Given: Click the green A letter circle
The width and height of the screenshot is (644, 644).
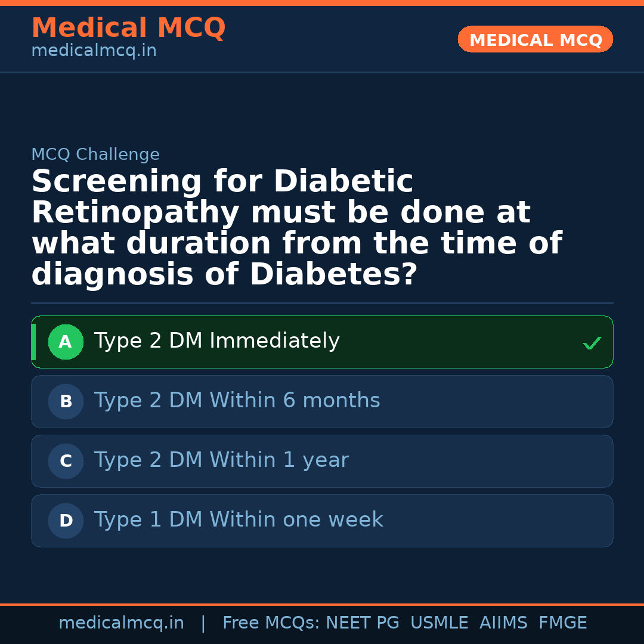Looking at the screenshot, I should (x=66, y=342).
